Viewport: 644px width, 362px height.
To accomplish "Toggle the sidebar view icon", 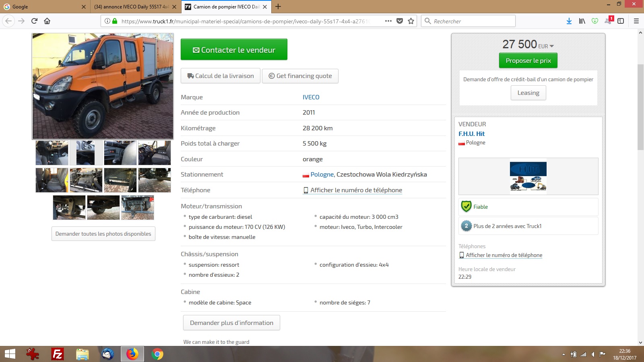I will click(x=621, y=21).
